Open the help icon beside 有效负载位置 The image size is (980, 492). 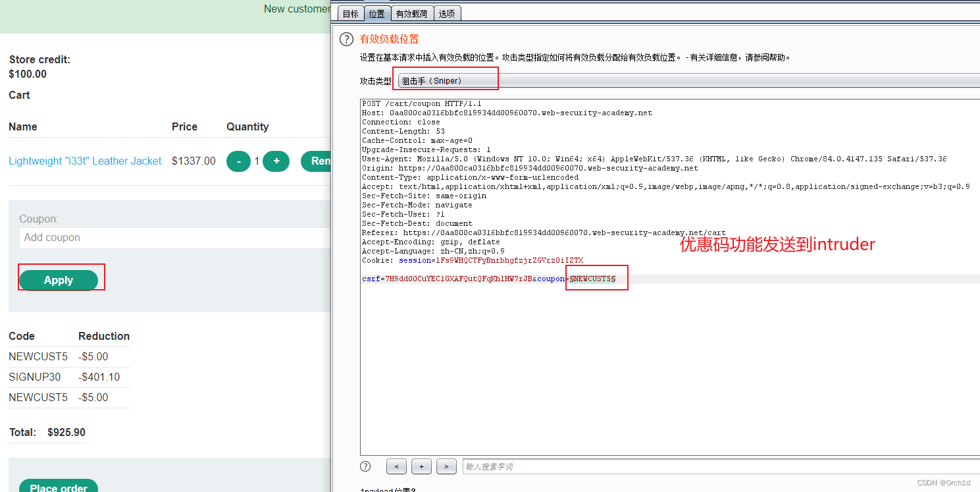click(346, 40)
